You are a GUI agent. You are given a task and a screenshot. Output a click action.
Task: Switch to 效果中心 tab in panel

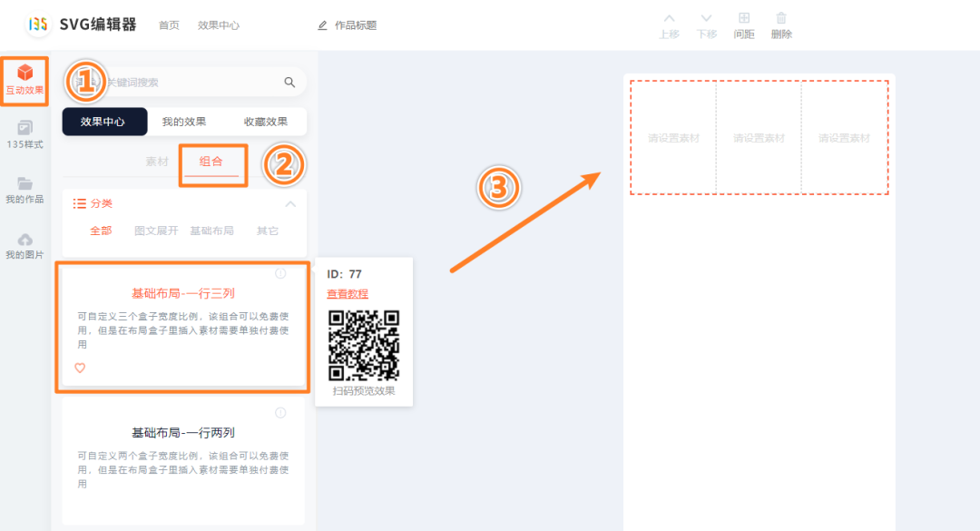point(104,122)
